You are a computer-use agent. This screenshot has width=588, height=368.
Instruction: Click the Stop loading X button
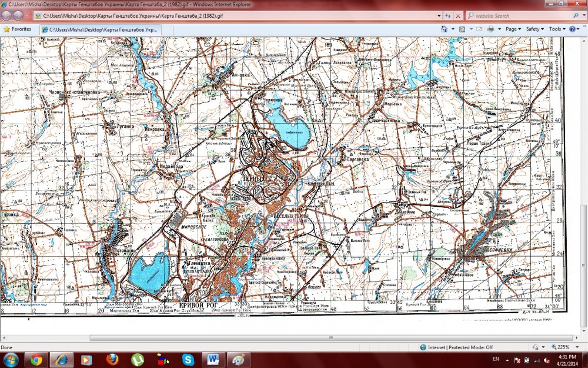tap(459, 16)
